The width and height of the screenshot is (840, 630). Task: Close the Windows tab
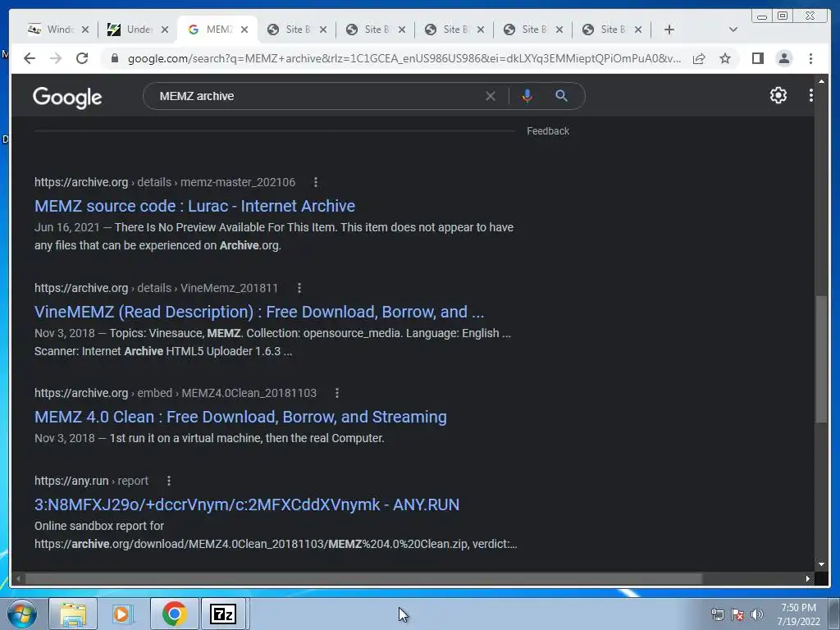click(85, 30)
